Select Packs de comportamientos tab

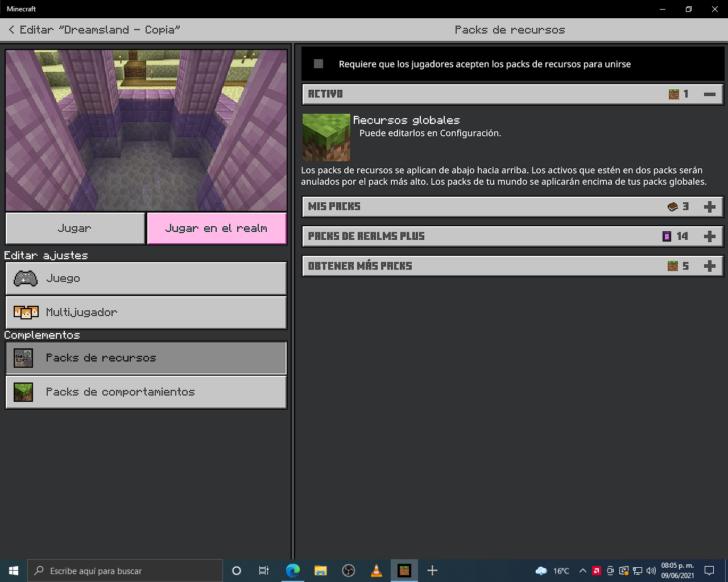[146, 392]
